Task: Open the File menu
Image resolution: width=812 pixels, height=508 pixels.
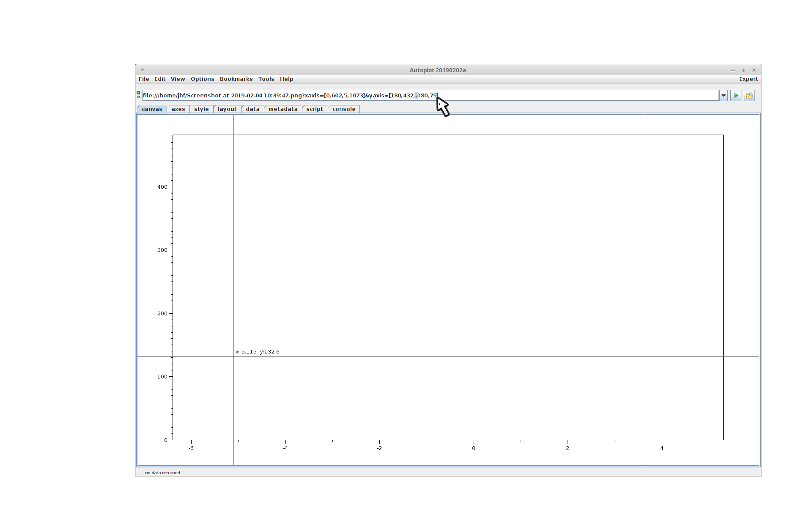Action: coord(144,79)
